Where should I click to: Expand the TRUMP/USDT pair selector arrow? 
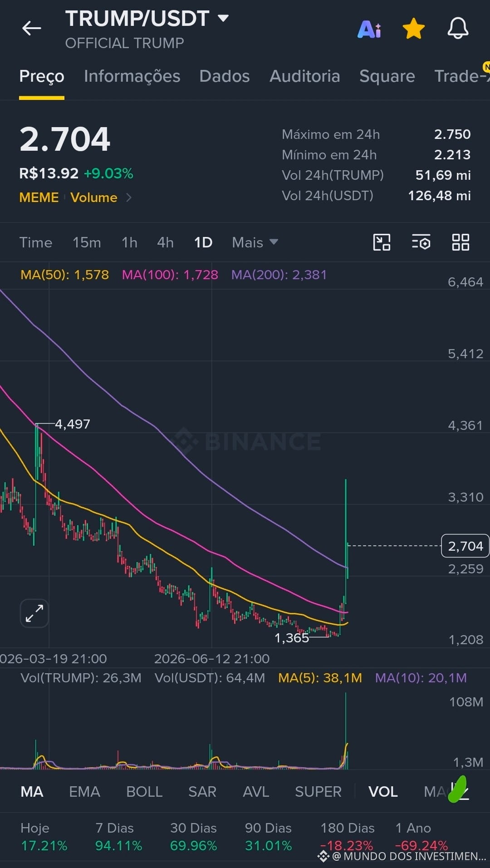223,19
